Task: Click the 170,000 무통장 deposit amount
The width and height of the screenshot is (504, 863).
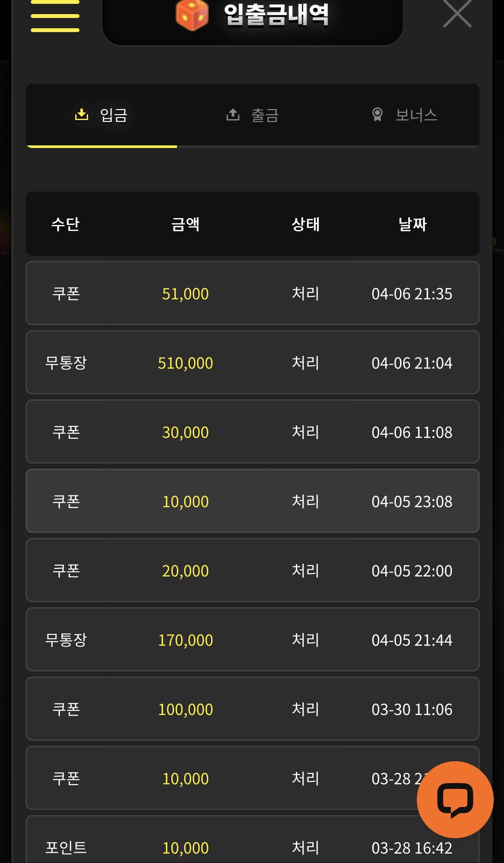Action: tap(185, 640)
